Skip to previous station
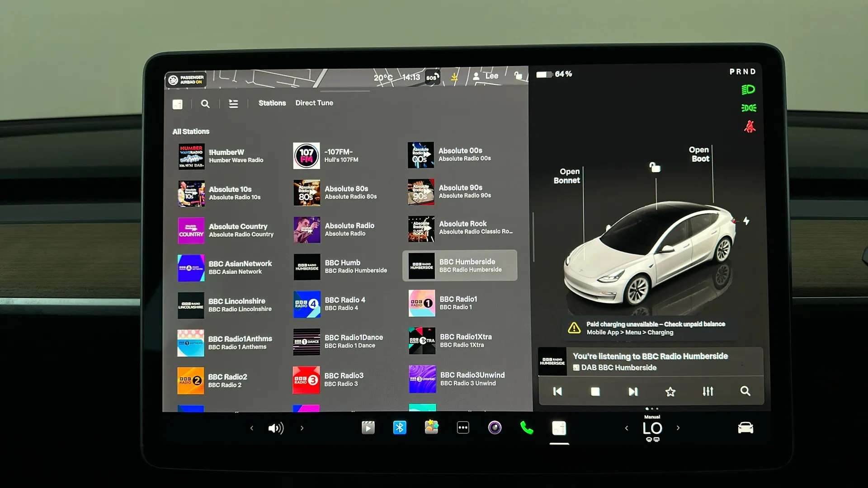This screenshot has width=868, height=488. 557,391
